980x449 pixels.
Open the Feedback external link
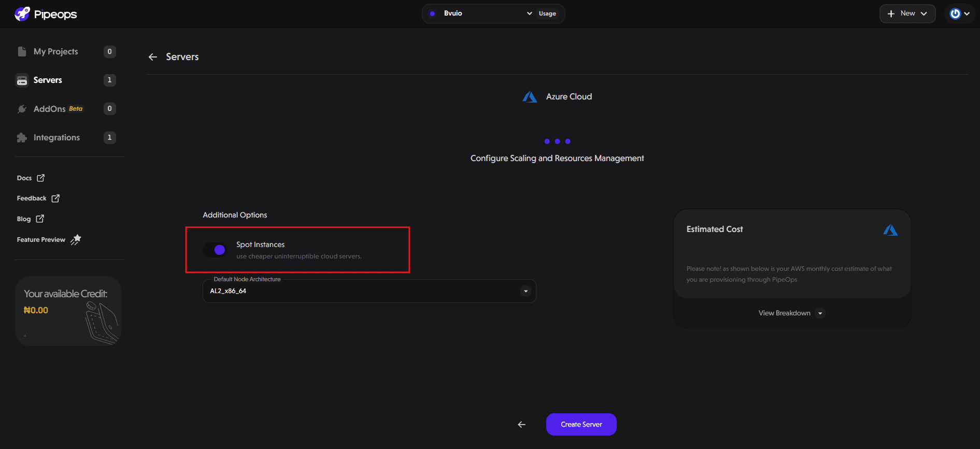38,198
